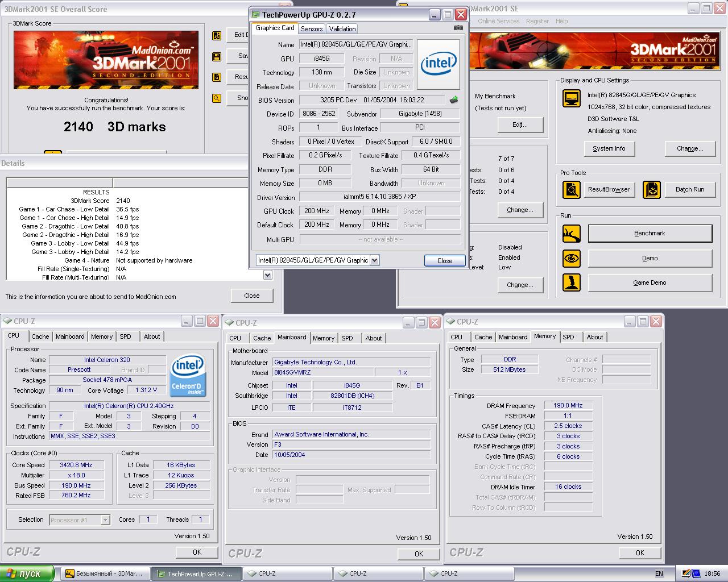Click the Rated FSB value '760.2 MHz'
The width and height of the screenshot is (728, 582).
tap(76, 496)
